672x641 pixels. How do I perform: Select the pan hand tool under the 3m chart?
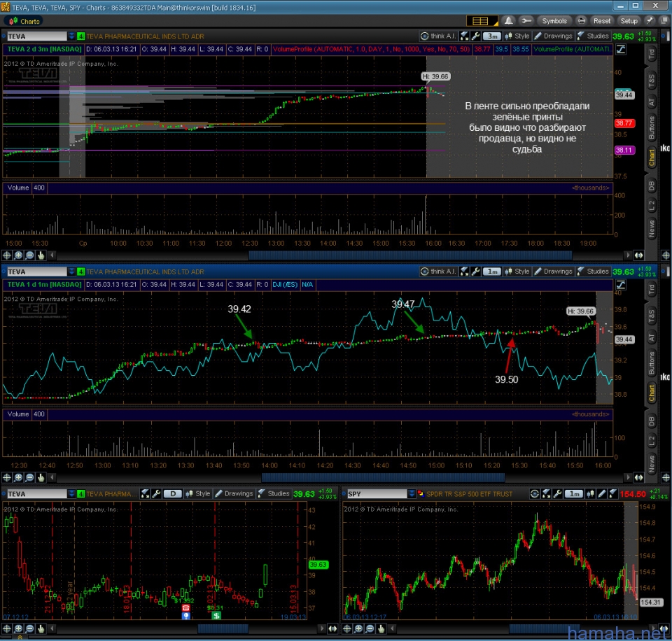(41, 255)
